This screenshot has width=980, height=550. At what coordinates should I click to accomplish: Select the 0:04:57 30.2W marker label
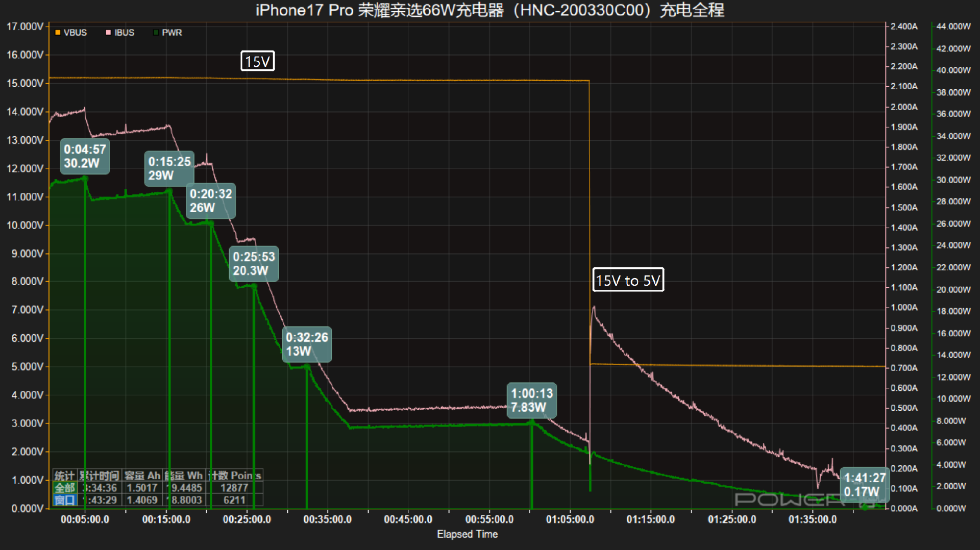point(85,156)
